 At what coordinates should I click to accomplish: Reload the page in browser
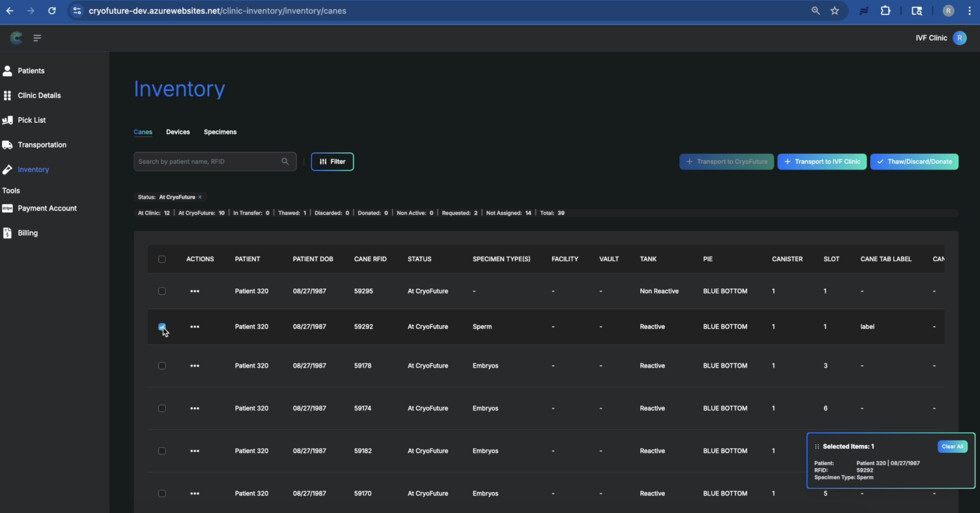coord(52,11)
